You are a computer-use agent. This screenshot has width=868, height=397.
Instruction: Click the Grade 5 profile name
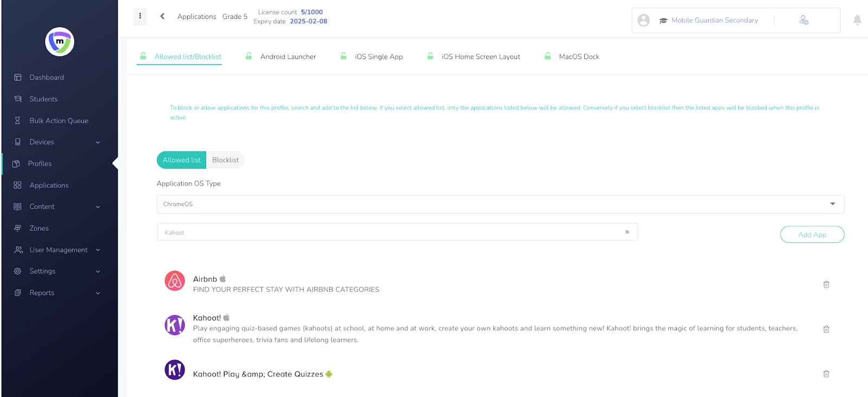[x=235, y=16]
